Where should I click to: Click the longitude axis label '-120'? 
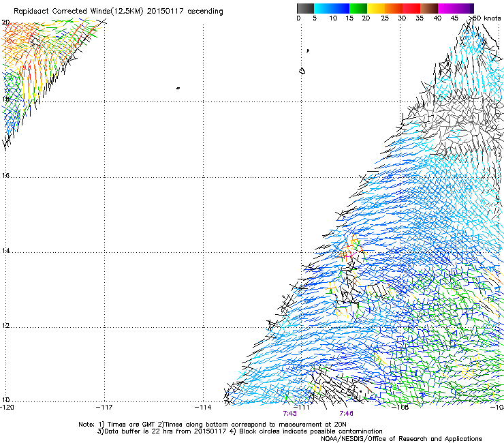(x=7, y=408)
